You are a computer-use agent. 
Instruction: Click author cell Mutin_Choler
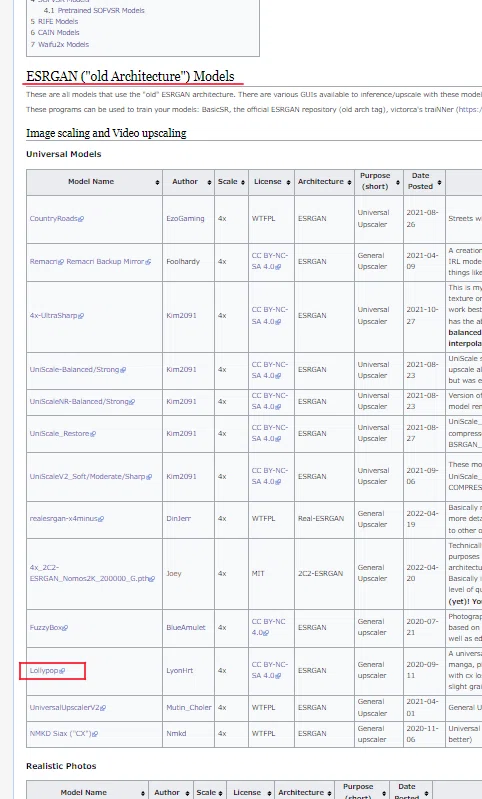[189, 708]
